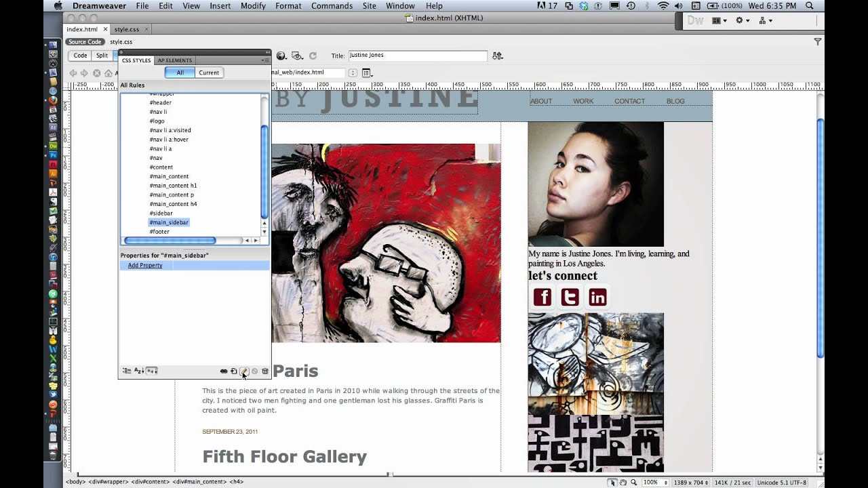
Task: Open the Format menu
Action: 288,6
